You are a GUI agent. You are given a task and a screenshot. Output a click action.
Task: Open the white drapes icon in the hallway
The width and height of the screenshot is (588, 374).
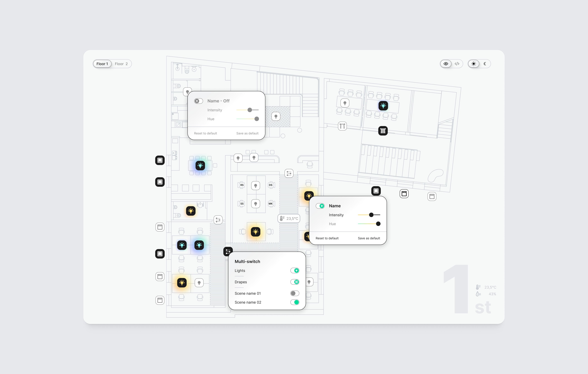[x=343, y=126]
